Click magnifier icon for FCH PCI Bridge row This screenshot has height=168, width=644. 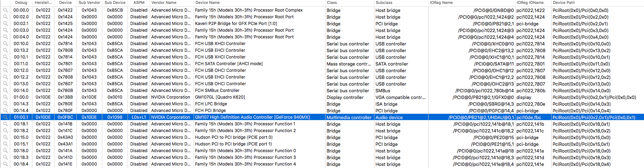pyautogui.click(x=5, y=111)
